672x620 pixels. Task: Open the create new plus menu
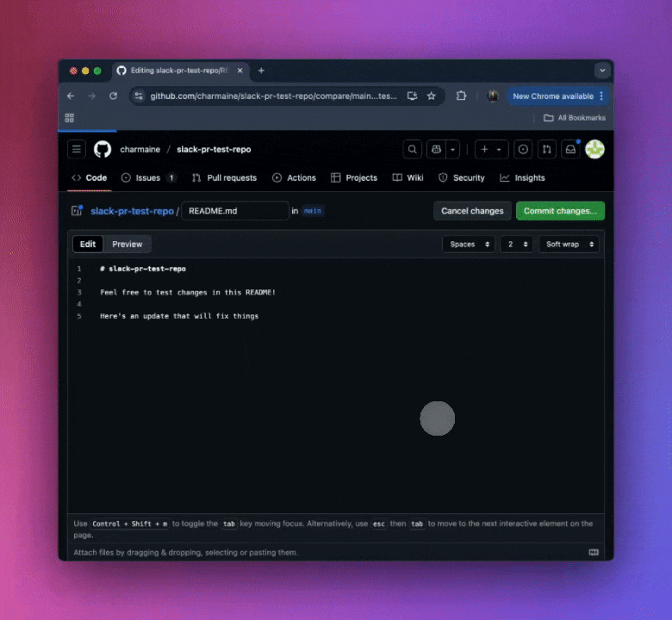point(491,149)
